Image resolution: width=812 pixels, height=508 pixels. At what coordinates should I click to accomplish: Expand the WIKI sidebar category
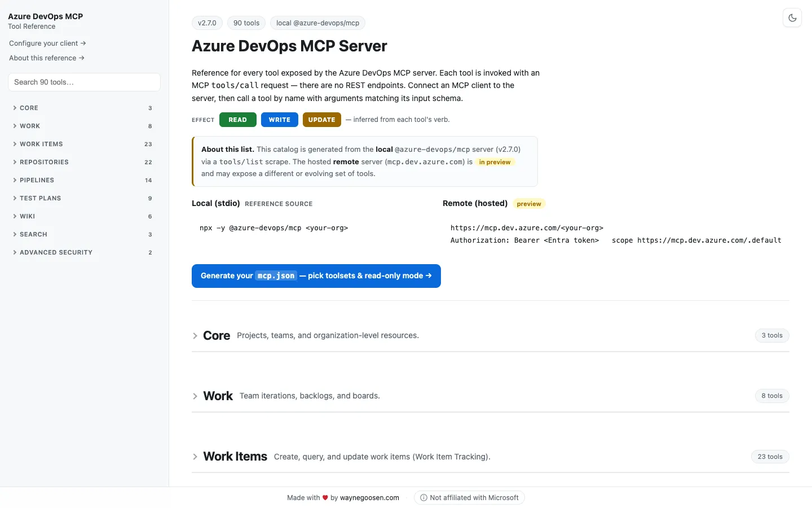pos(84,216)
